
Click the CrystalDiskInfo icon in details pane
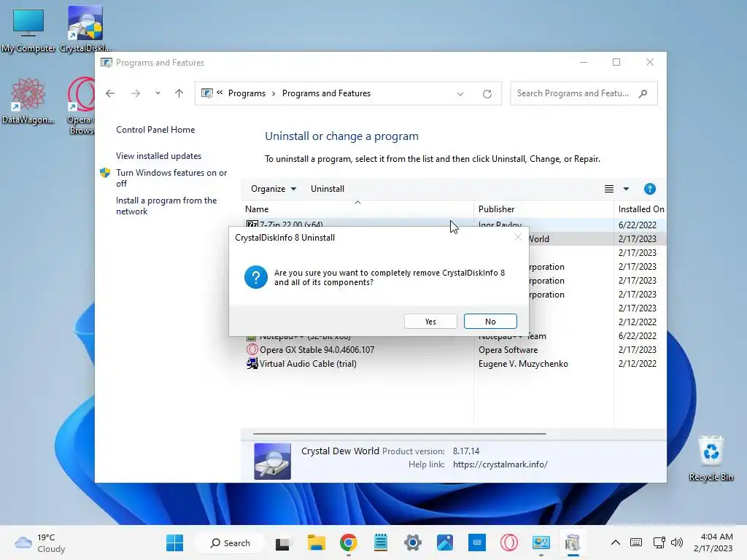coord(272,461)
